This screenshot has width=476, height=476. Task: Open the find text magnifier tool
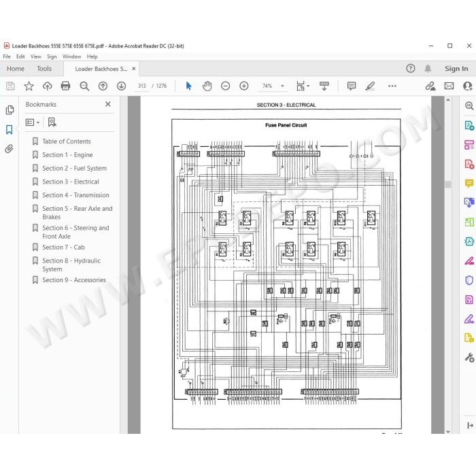point(84,86)
